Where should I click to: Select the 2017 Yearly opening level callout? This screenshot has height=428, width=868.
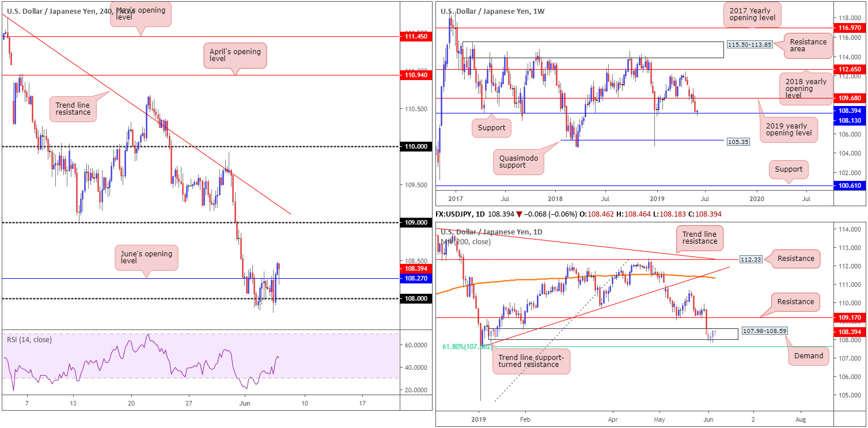(753, 13)
